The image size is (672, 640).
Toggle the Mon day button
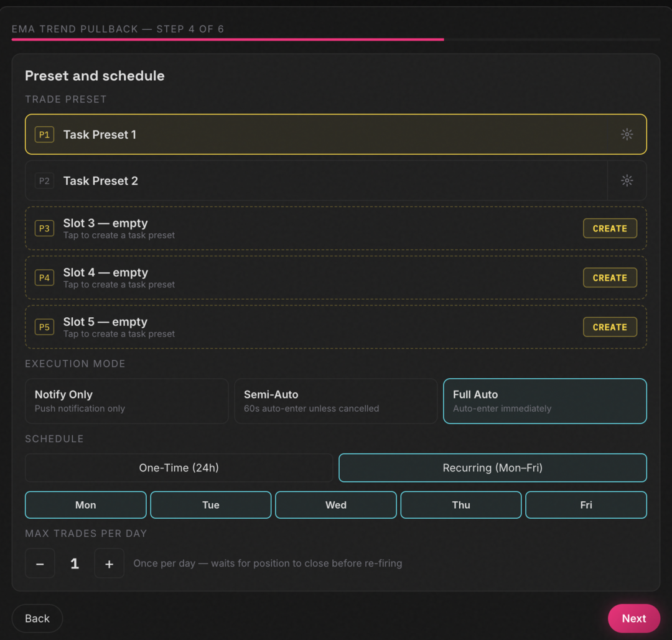click(86, 505)
